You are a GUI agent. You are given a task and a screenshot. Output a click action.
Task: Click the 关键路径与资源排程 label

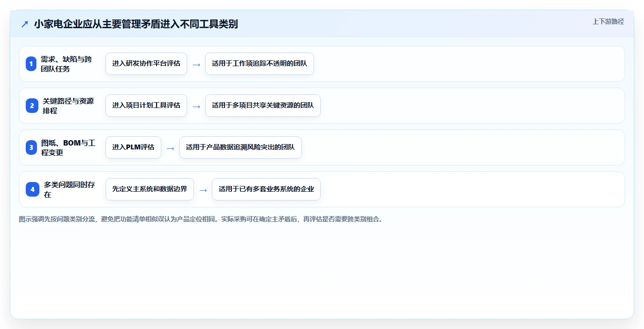[x=69, y=106]
